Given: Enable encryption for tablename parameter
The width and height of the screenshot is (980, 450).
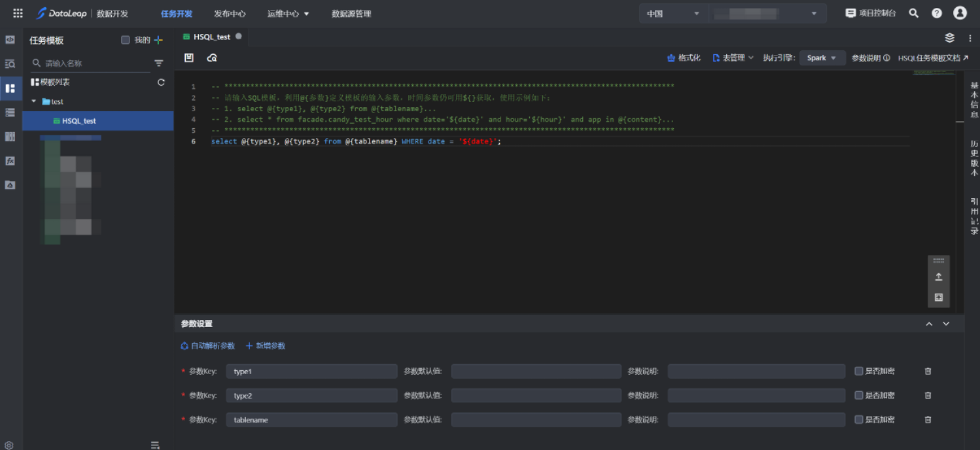Looking at the screenshot, I should [859, 420].
